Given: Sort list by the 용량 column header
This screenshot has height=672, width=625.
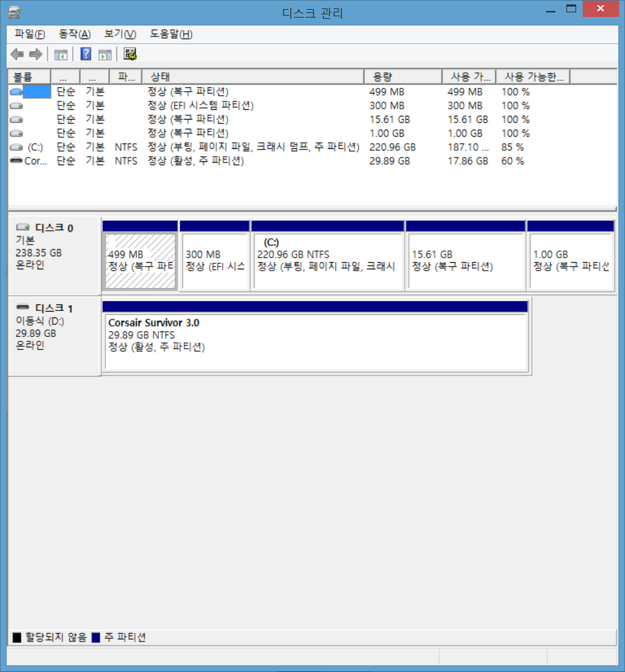Looking at the screenshot, I should pyautogui.click(x=402, y=77).
